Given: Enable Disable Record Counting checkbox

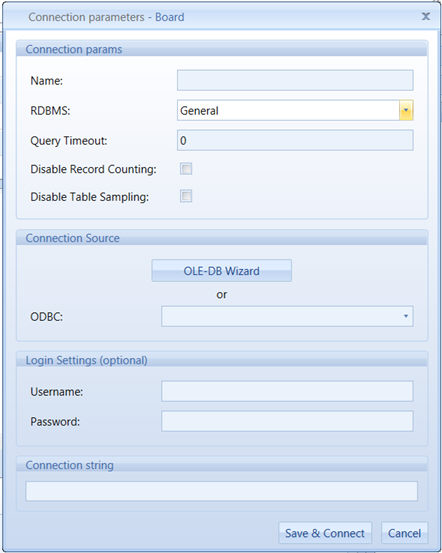Looking at the screenshot, I should point(186,169).
